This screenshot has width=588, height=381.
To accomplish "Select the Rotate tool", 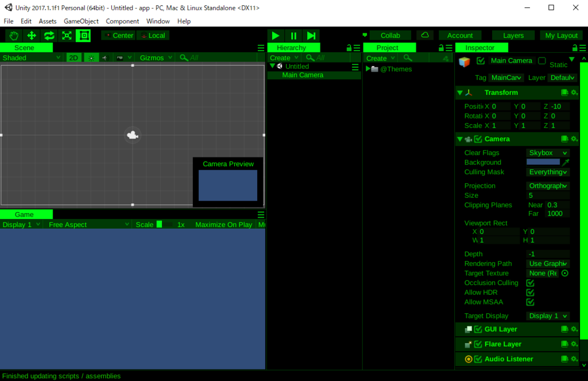I will [x=49, y=35].
